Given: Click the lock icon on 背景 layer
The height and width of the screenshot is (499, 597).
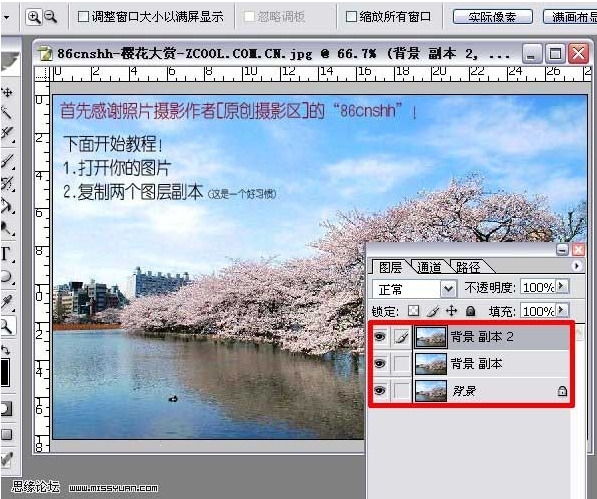Looking at the screenshot, I should tap(562, 391).
